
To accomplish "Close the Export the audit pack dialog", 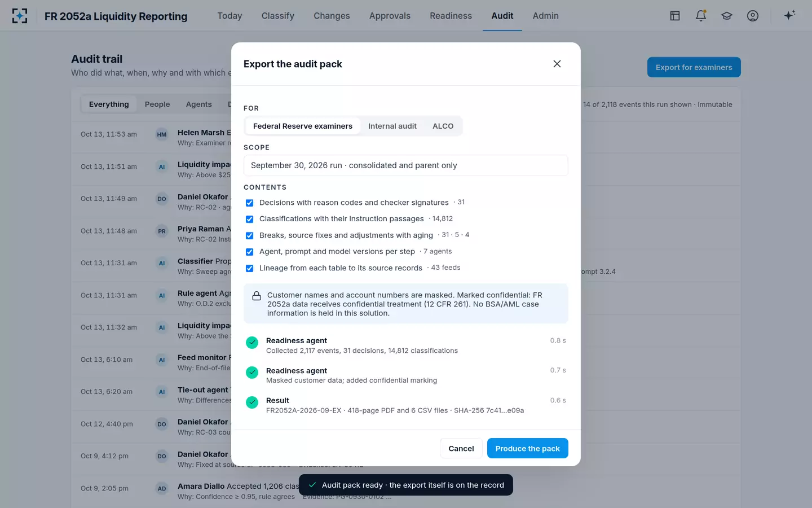I will point(557,64).
